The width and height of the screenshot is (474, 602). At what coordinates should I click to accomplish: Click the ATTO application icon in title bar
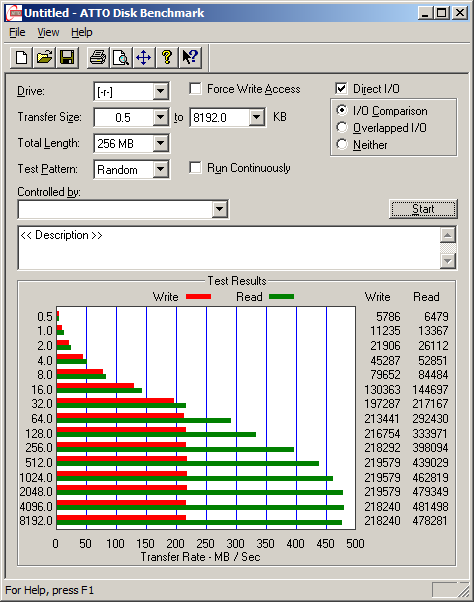[14, 13]
